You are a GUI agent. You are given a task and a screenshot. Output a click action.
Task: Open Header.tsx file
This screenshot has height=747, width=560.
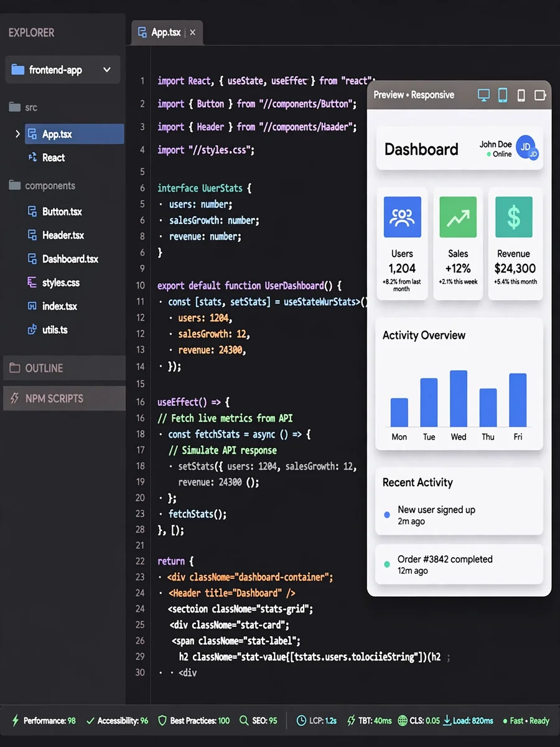point(63,235)
